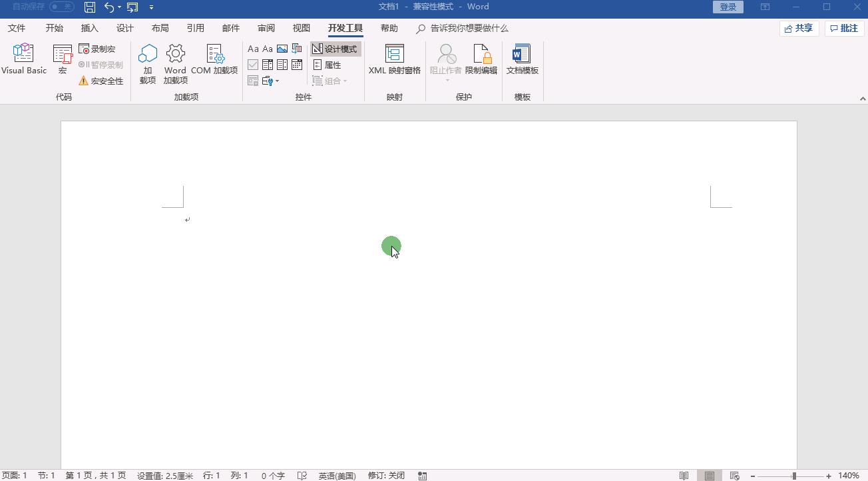Screen dimensions: 868x481
Task: Open the legacy tools dropdown arrow
Action: pos(276,81)
